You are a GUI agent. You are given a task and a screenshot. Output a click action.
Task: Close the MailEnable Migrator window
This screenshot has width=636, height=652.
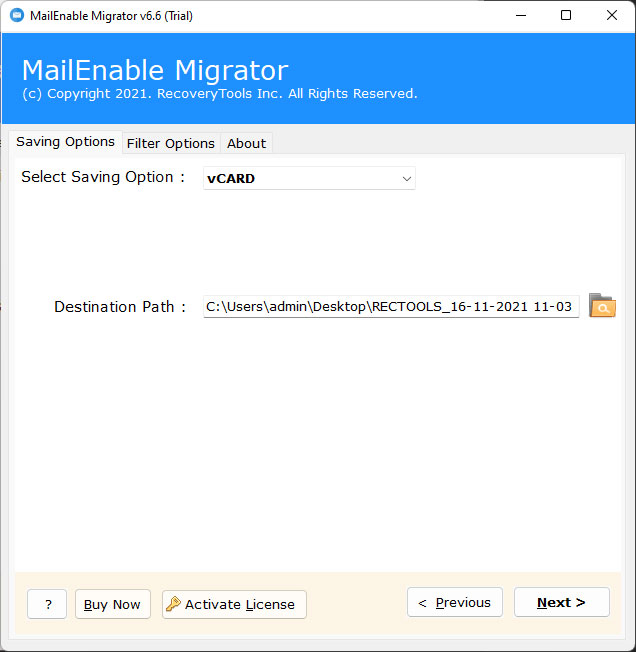611,15
